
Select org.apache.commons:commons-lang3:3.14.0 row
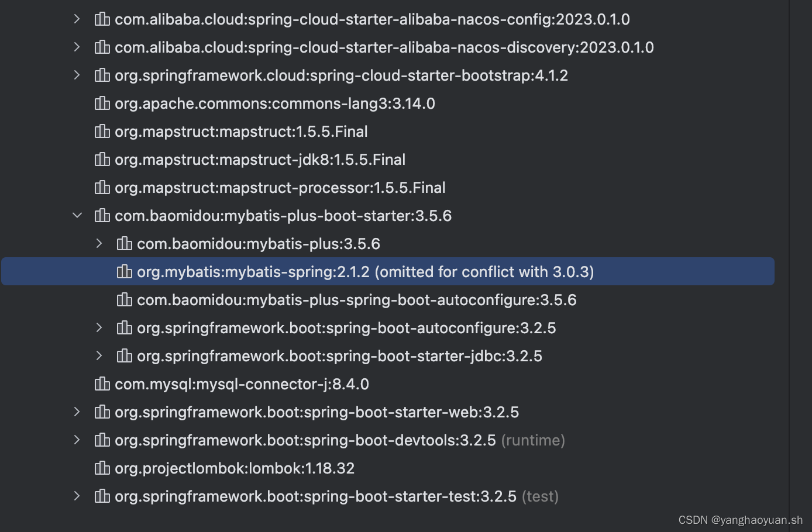(x=388, y=103)
